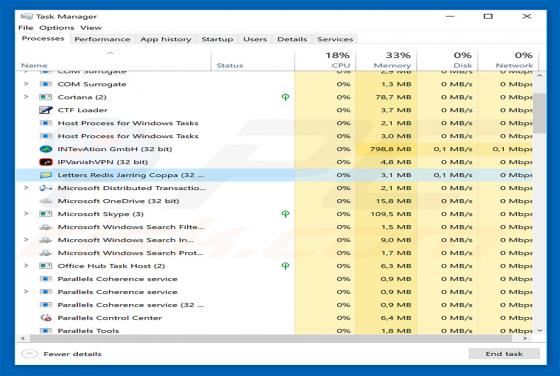
Task: Click the vertical scrollbar thumb
Action: click(x=540, y=113)
